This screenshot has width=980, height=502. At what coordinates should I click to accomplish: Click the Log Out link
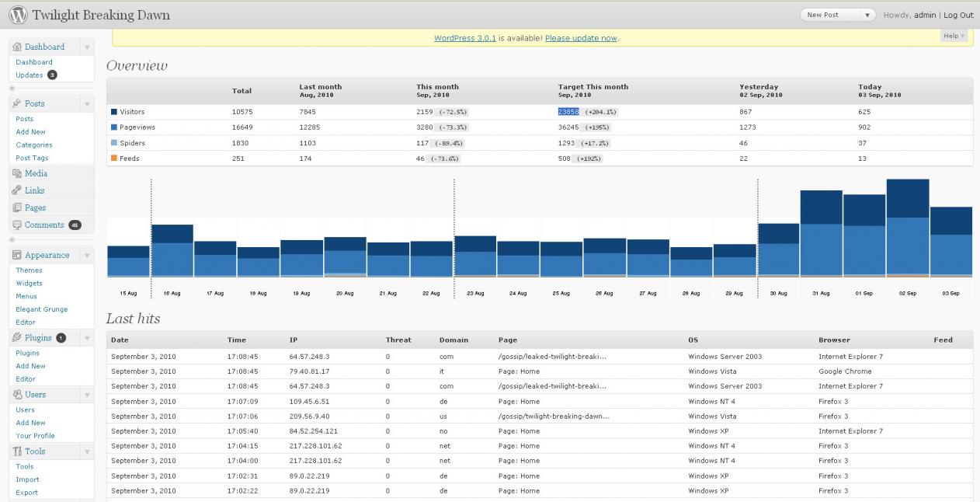tap(958, 15)
